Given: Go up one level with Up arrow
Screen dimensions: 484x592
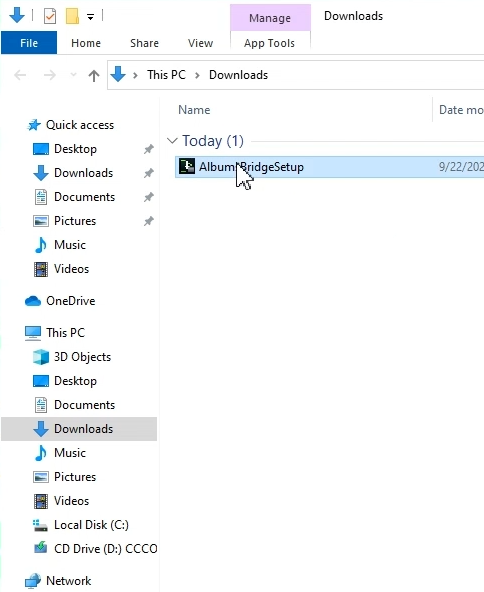Looking at the screenshot, I should point(94,76).
